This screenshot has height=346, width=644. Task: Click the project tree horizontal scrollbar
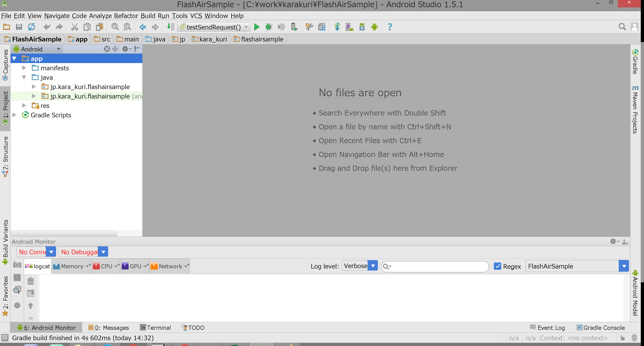click(x=64, y=233)
